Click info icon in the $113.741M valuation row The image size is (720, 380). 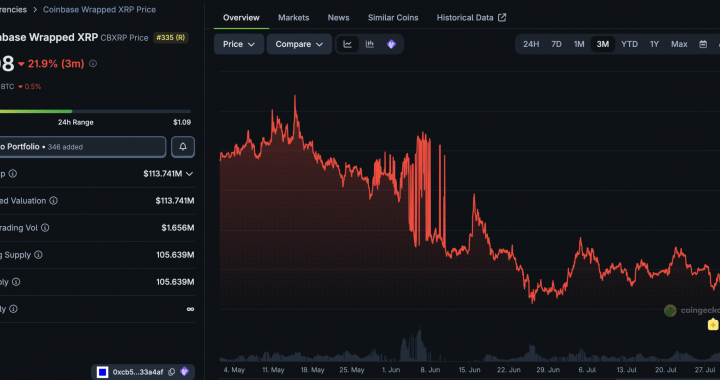pos(54,201)
